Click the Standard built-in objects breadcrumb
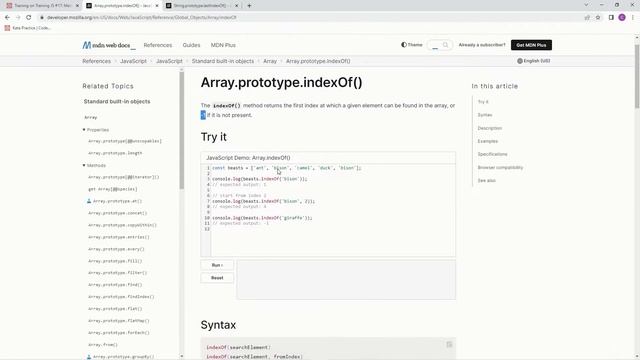The image size is (640, 360). (223, 61)
